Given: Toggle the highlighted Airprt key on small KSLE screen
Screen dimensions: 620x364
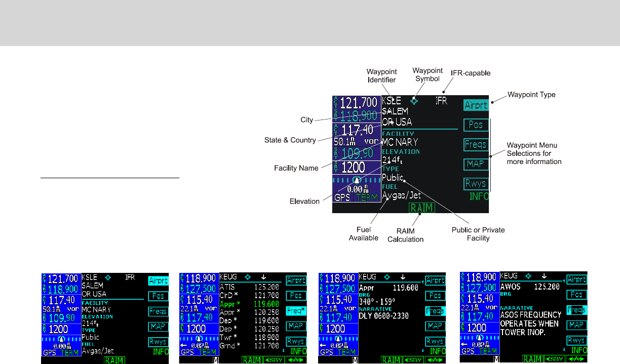Looking at the screenshot, I should [158, 280].
